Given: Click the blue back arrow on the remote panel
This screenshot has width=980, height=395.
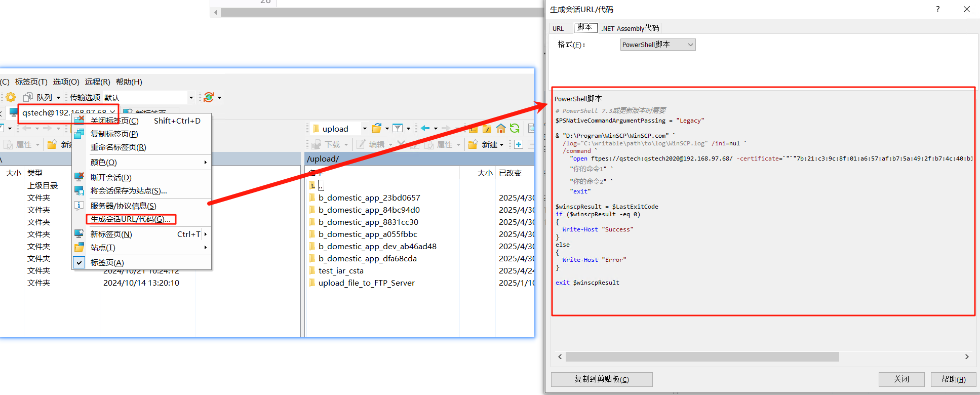Looking at the screenshot, I should 425,129.
